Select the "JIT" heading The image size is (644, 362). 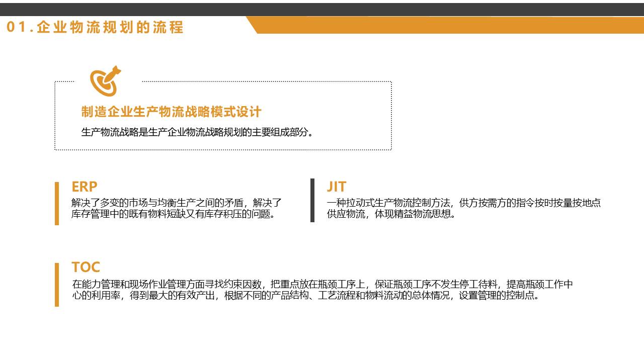pyautogui.click(x=337, y=187)
